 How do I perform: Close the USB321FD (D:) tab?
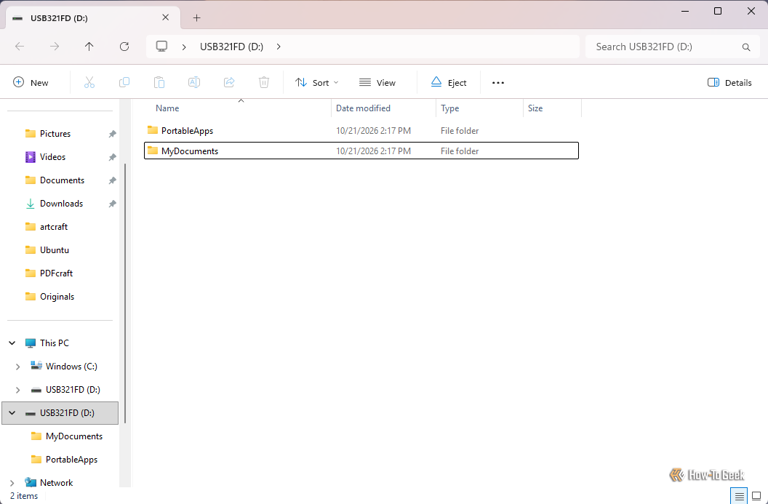click(x=166, y=18)
